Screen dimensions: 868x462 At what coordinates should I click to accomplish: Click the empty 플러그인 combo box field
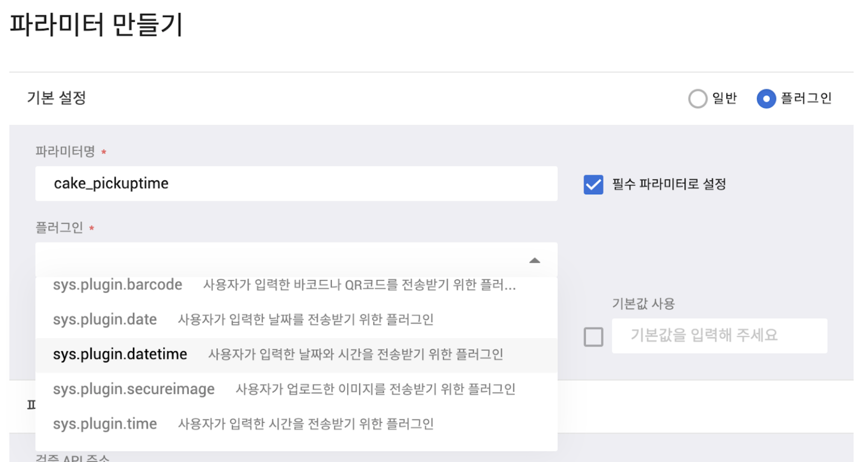(x=278, y=260)
